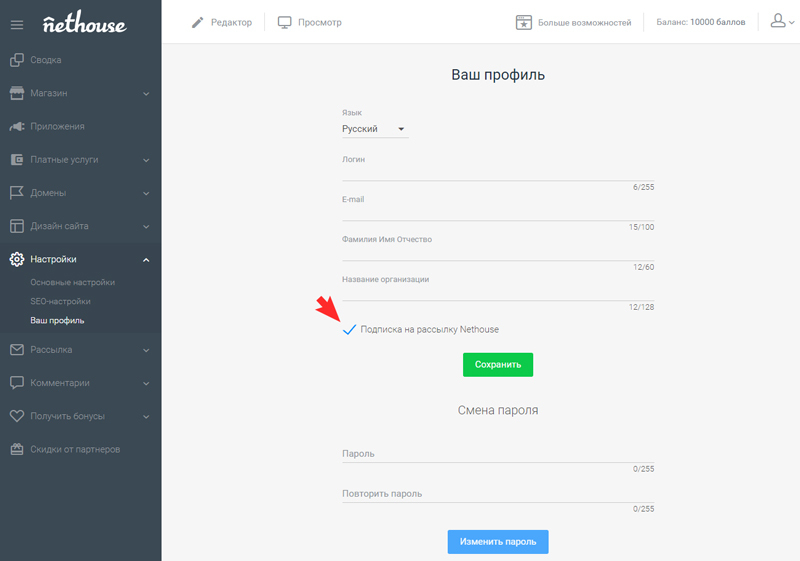Open the Язык language dropdown

pyautogui.click(x=375, y=129)
